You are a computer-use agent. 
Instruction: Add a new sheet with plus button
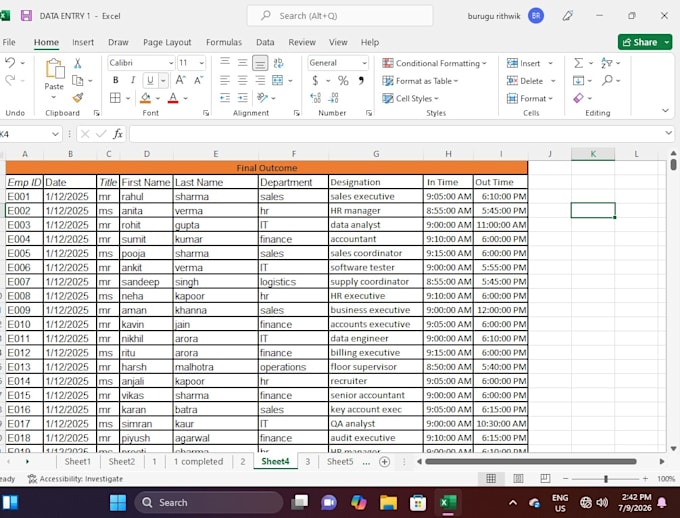384,462
